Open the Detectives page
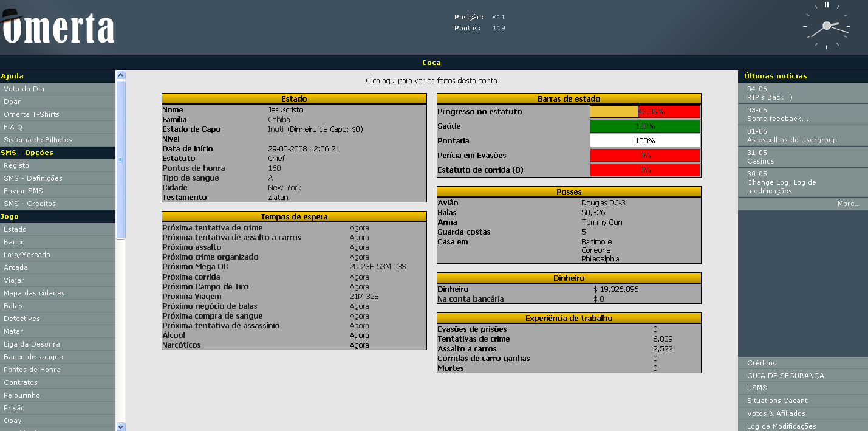 point(22,319)
